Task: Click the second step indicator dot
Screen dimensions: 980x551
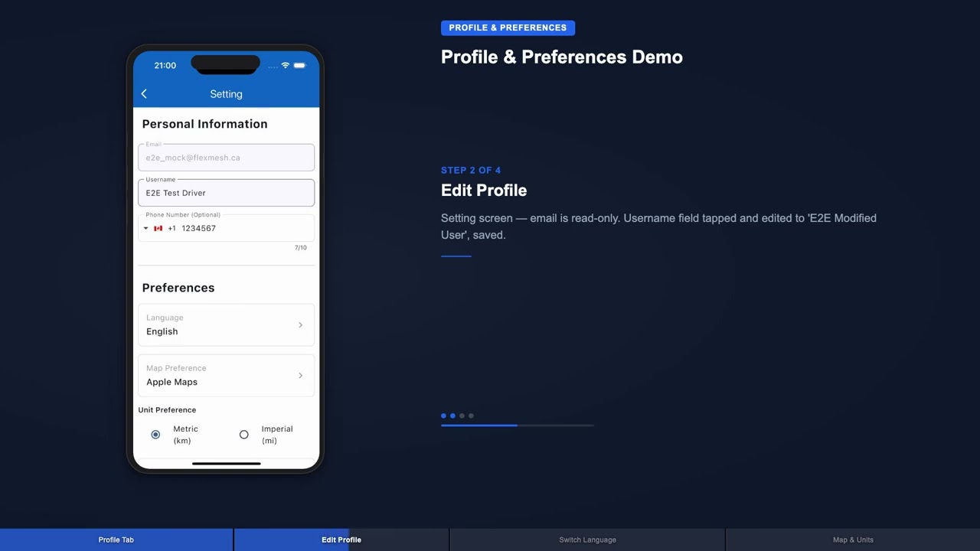Action: click(x=452, y=416)
